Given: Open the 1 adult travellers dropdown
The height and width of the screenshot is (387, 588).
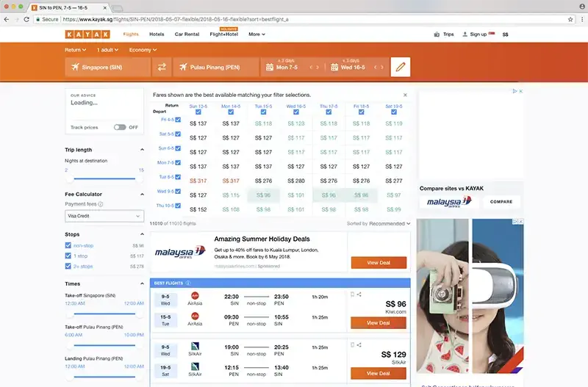Looking at the screenshot, I should coord(107,50).
